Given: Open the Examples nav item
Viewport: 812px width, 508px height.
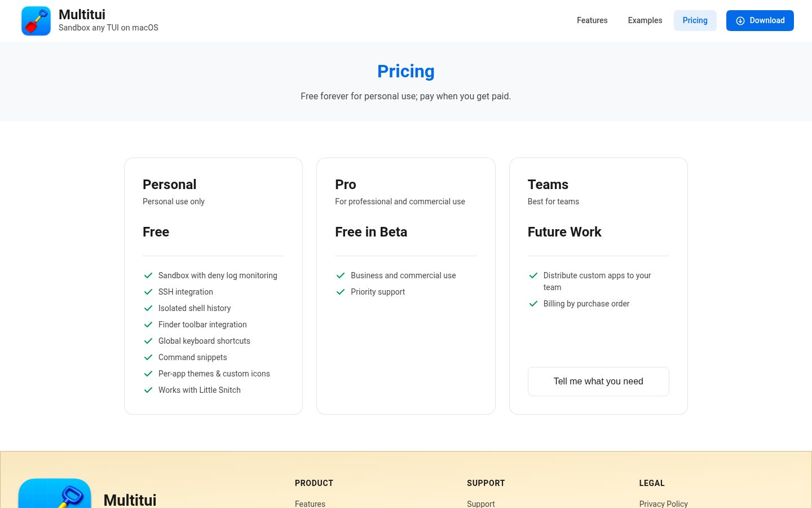Looking at the screenshot, I should [x=645, y=20].
